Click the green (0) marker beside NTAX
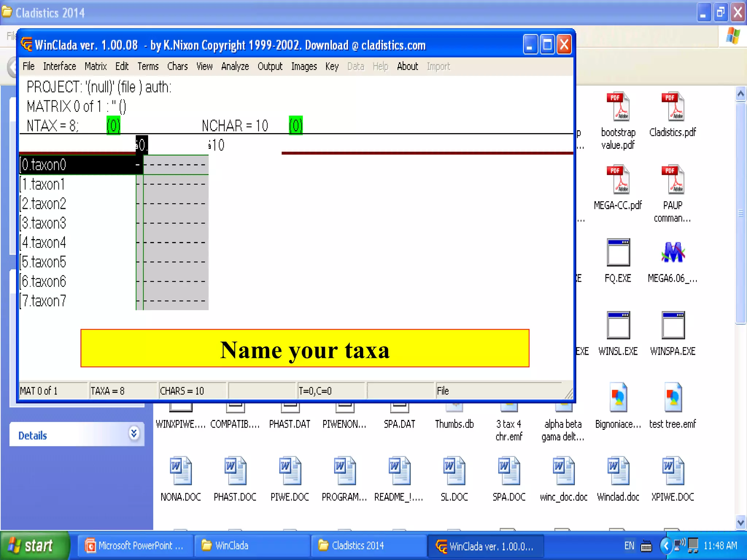The height and width of the screenshot is (560, 747). tap(113, 125)
